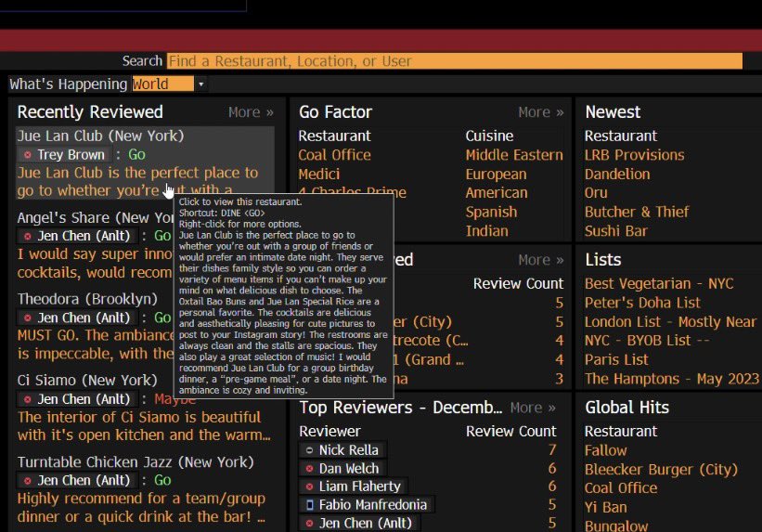
Task: Click the red status icon beside Dan Welch
Action: (x=310, y=469)
